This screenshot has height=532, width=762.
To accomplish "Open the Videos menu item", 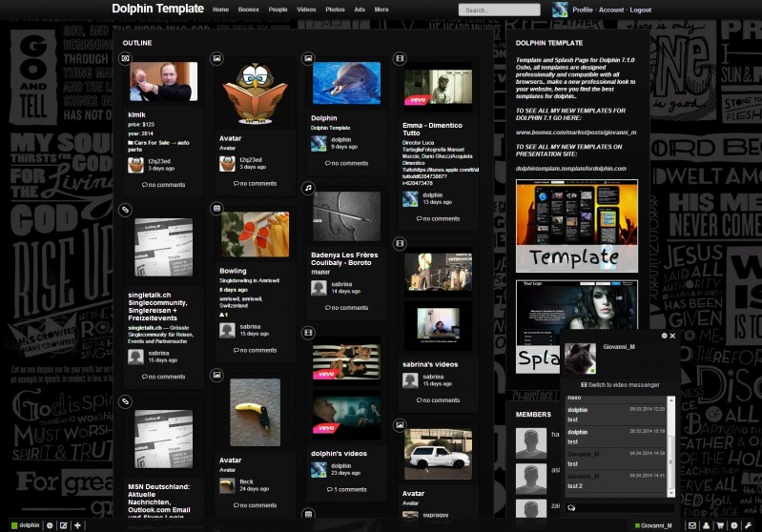I will [306, 10].
